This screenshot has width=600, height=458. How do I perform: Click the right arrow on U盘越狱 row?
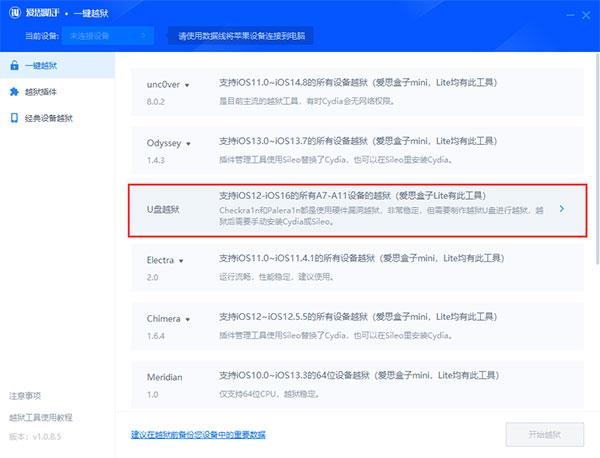tap(561, 209)
